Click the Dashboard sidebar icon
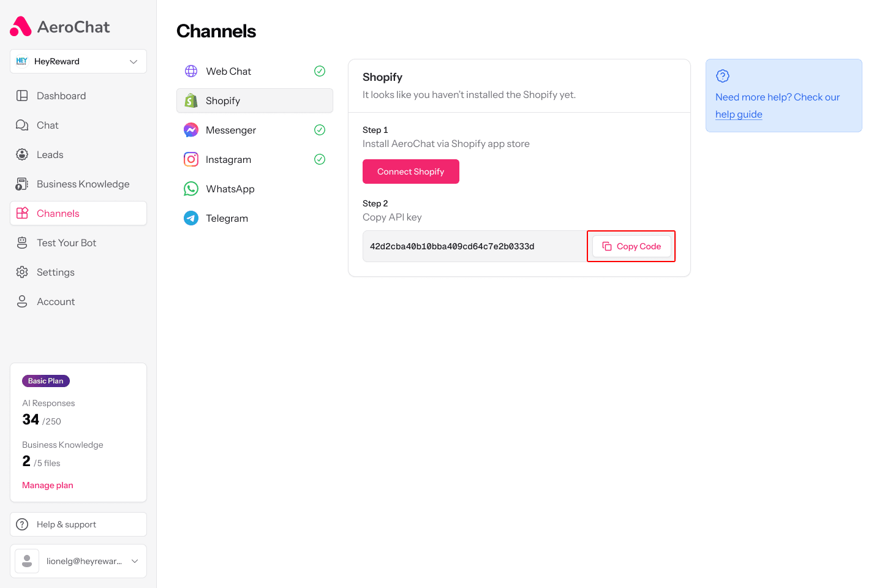882x588 pixels. [22, 96]
